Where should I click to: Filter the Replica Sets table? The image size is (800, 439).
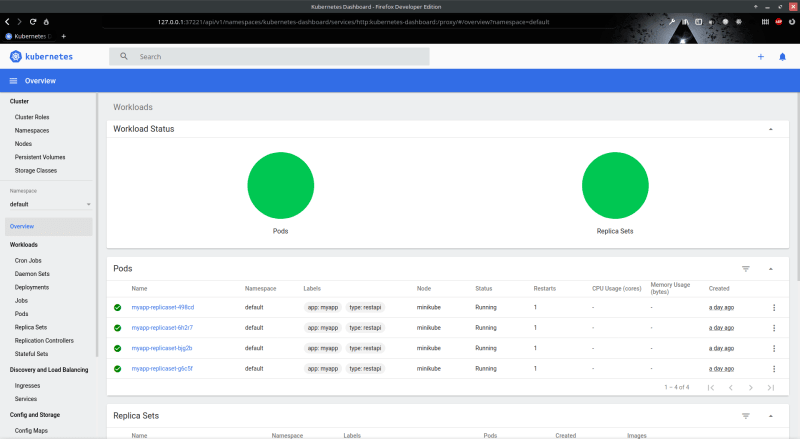746,416
